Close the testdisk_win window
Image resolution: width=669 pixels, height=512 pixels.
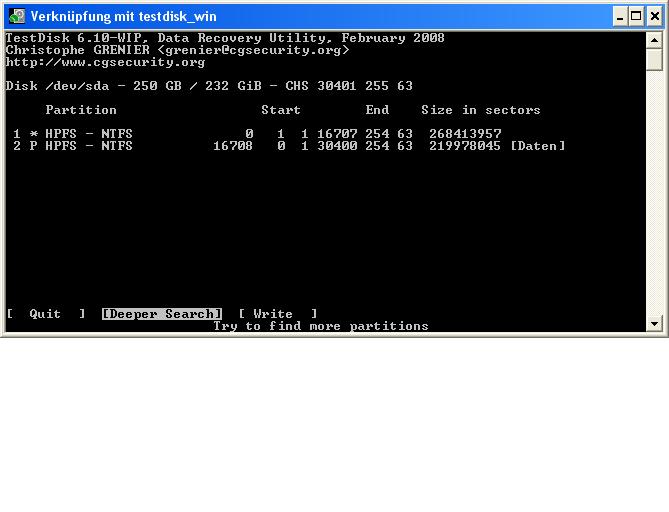point(654,17)
